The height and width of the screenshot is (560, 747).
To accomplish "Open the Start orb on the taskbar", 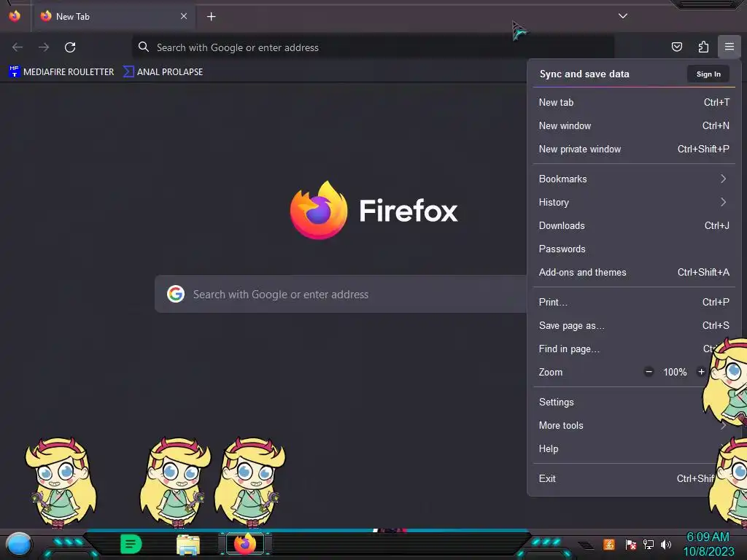I will click(x=18, y=544).
